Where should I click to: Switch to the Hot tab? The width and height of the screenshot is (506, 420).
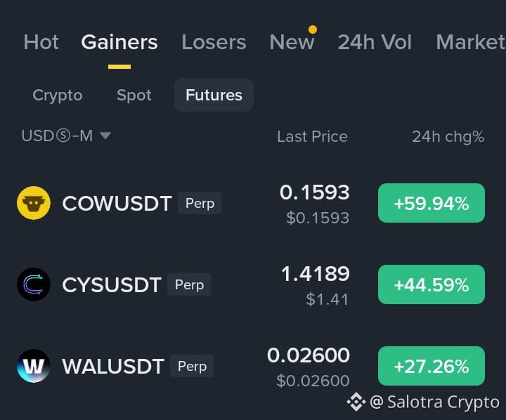[x=41, y=42]
